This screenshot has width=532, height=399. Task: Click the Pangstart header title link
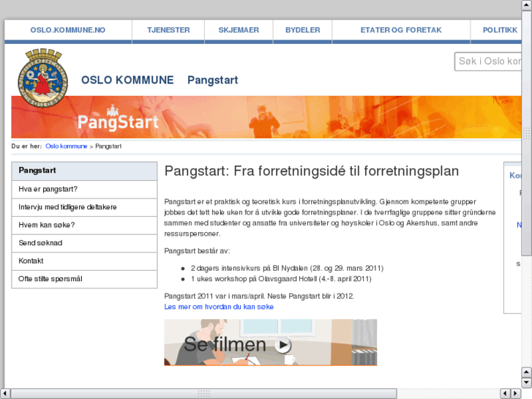(x=213, y=80)
